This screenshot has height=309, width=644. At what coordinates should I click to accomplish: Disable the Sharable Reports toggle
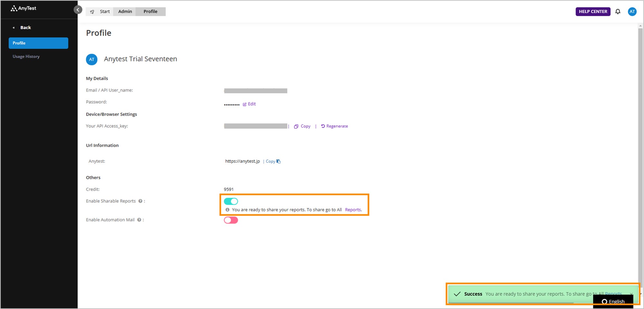tap(231, 201)
